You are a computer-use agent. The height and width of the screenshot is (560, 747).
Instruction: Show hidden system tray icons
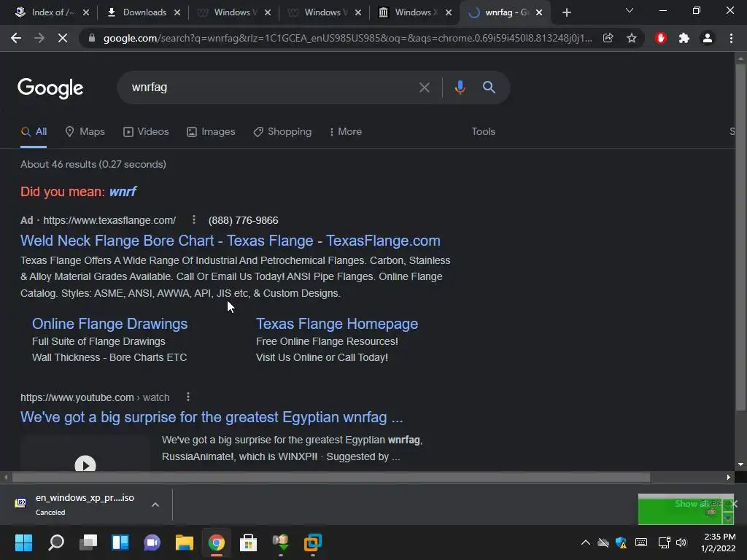point(586,542)
